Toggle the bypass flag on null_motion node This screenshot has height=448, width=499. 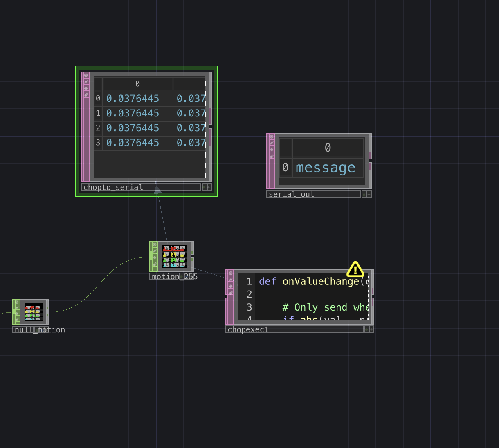click(x=16, y=307)
